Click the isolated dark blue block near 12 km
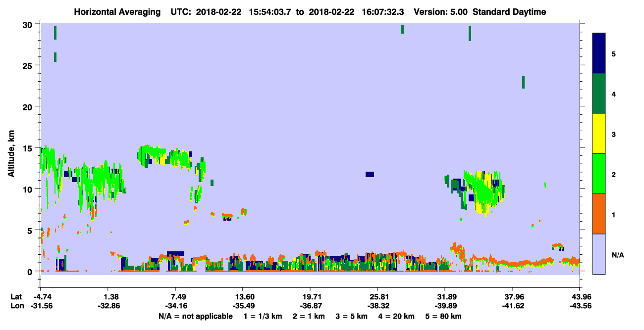The image size is (644, 330). [370, 174]
